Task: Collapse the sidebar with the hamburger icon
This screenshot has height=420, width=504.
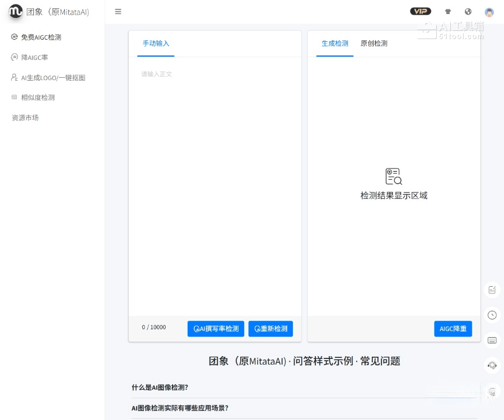Action: point(118,12)
